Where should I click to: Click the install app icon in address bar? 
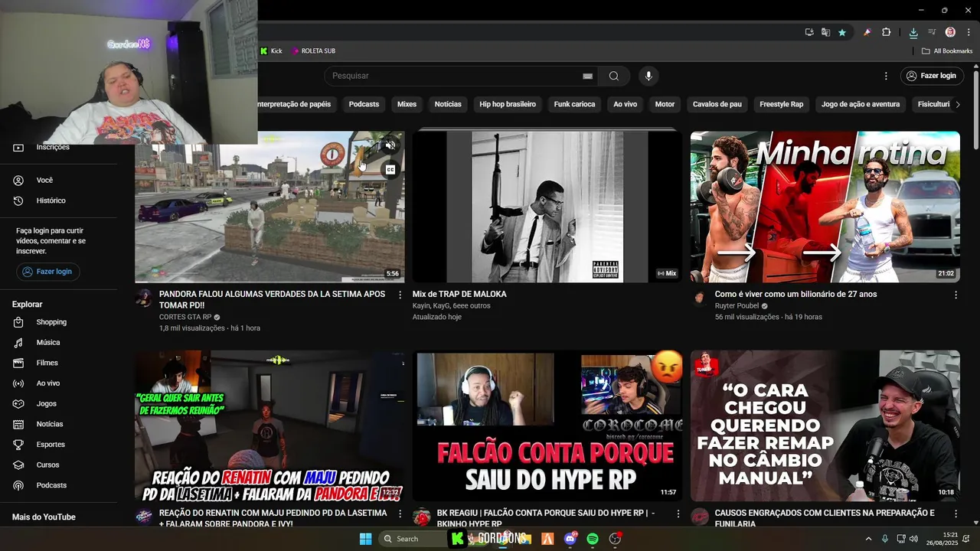pos(809,32)
